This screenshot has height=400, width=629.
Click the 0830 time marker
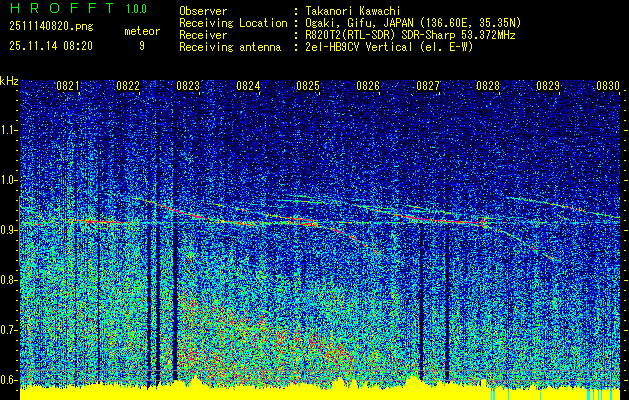point(608,85)
